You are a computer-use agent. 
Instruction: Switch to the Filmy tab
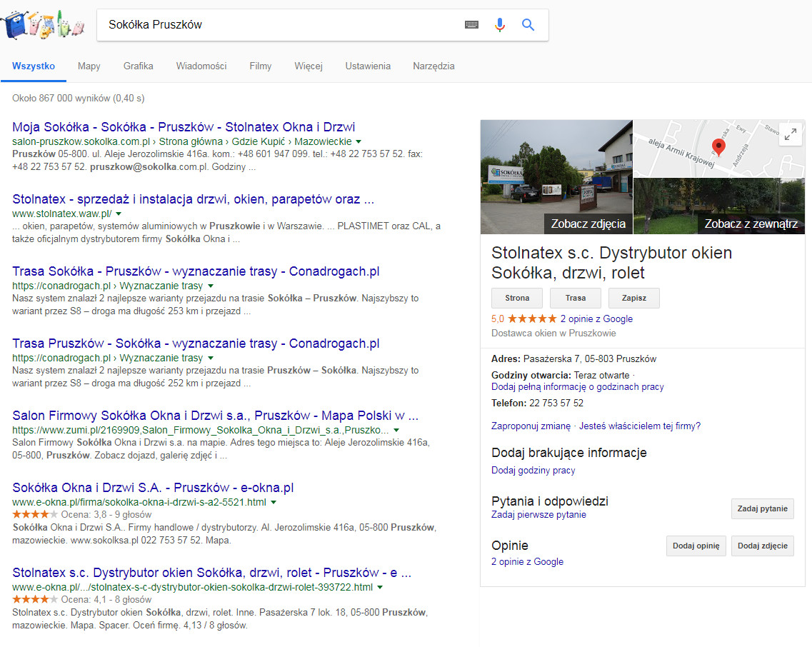tap(261, 66)
